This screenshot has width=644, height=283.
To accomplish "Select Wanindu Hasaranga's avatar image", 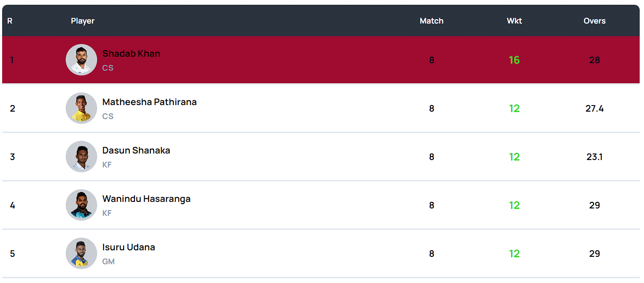I will (81, 205).
